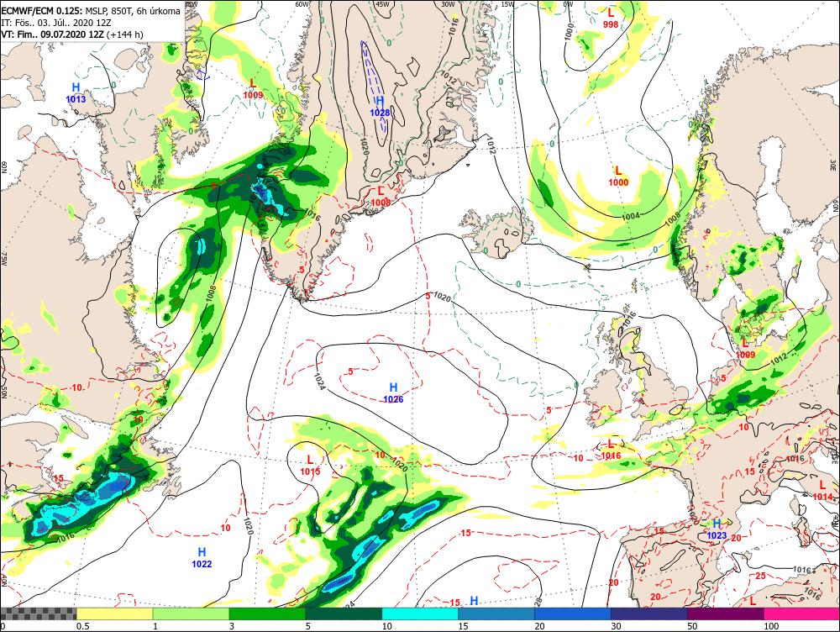The image size is (840, 632).
Task: Click the 50 legend scale value
Action: [692, 626]
